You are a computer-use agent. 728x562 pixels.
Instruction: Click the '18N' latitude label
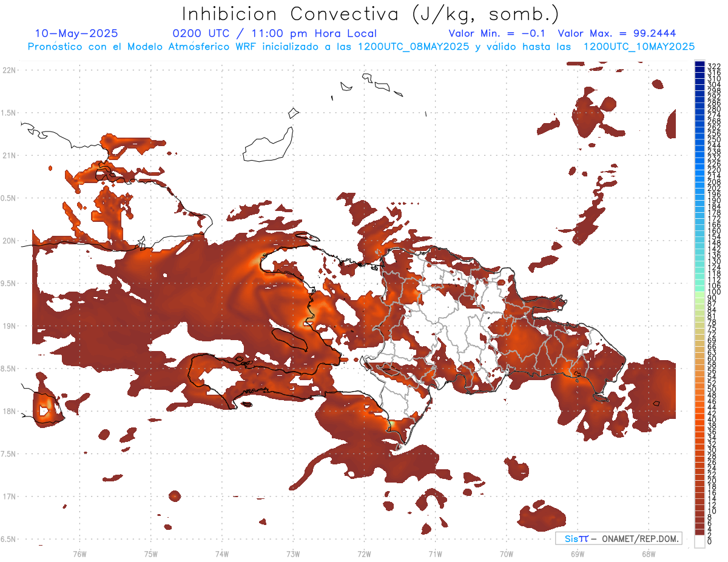[9, 412]
